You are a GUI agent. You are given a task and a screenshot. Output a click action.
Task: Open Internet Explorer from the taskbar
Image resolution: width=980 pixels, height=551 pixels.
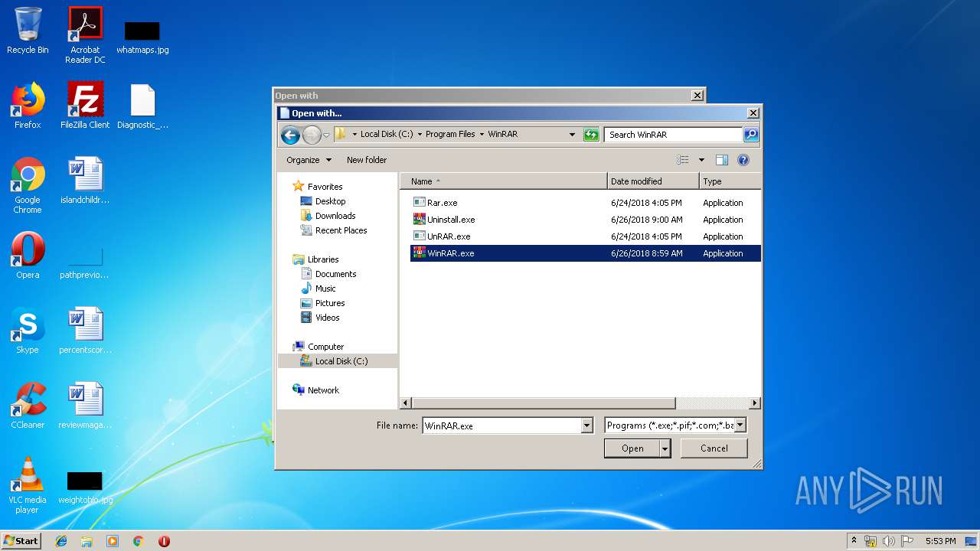click(x=61, y=541)
